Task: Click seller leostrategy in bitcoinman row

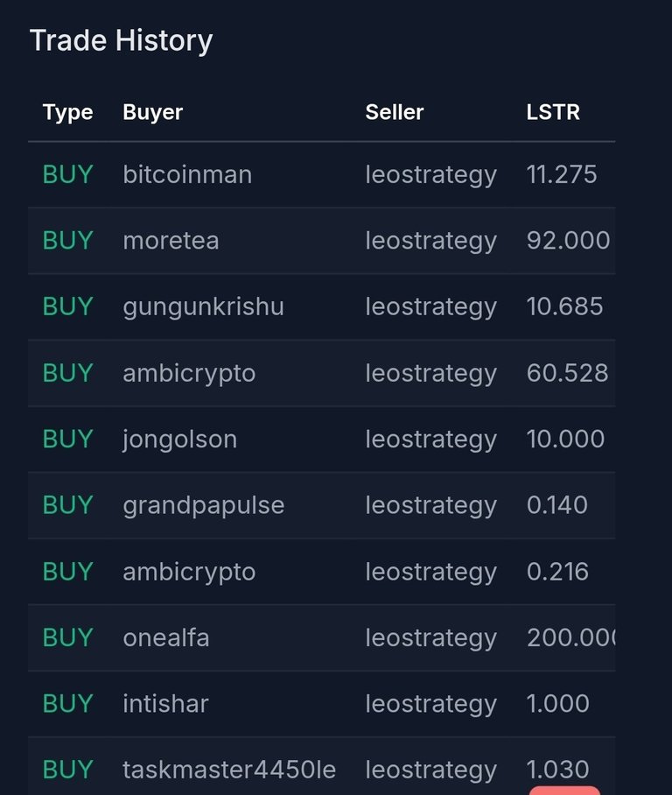Action: [x=430, y=175]
